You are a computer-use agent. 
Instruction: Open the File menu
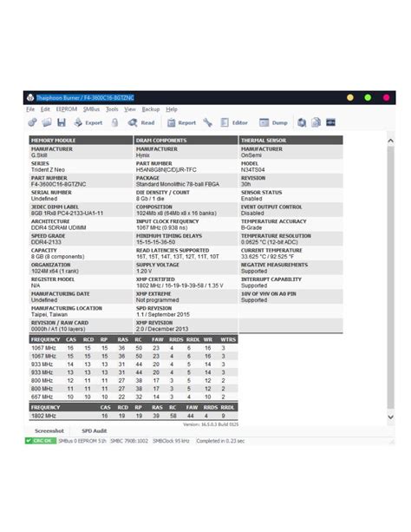point(30,109)
